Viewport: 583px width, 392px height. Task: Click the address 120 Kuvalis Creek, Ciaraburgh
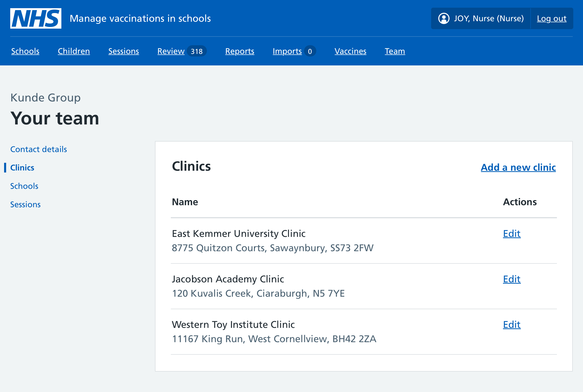click(x=258, y=293)
